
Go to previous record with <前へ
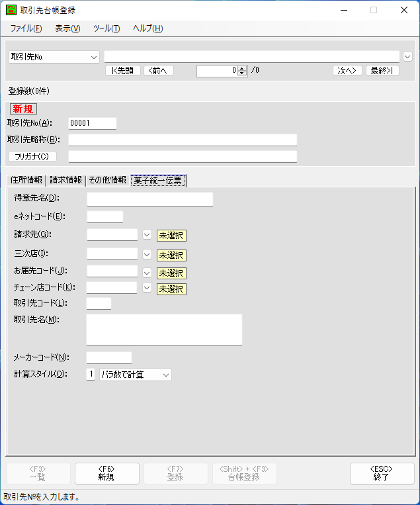(159, 71)
